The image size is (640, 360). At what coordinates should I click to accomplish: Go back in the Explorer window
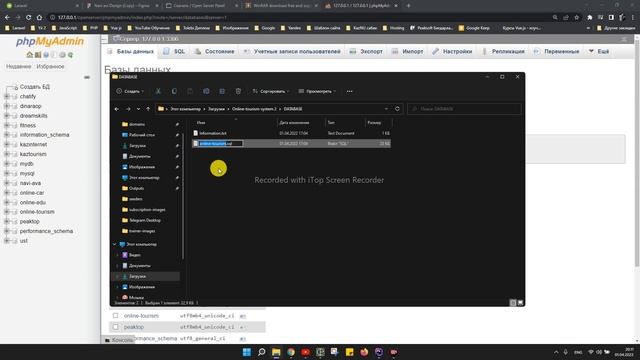(x=117, y=109)
